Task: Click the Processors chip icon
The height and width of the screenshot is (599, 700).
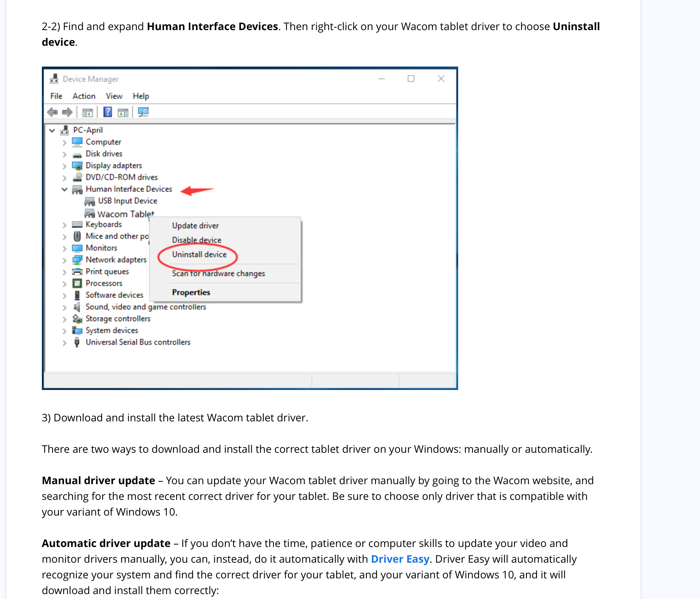Action: tap(77, 283)
